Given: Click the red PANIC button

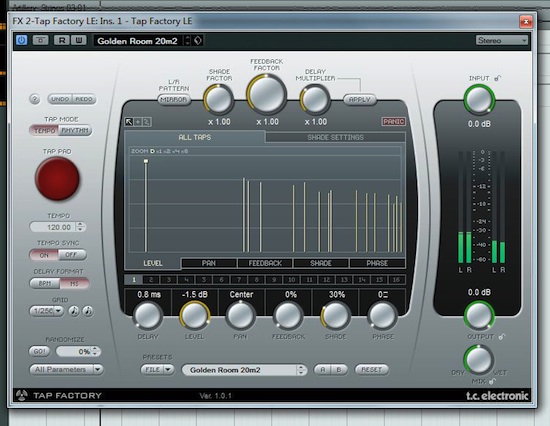Looking at the screenshot, I should coord(394,121).
